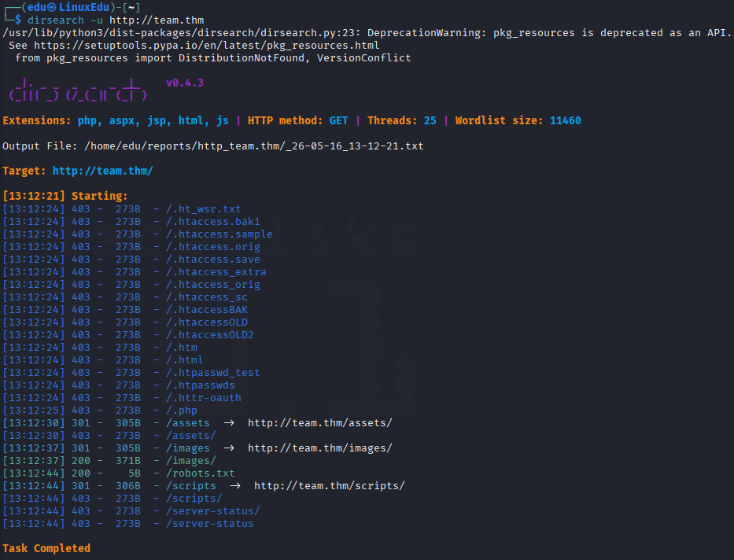
Task: Select the '/.htaccessBAK' path
Action: [207, 310]
